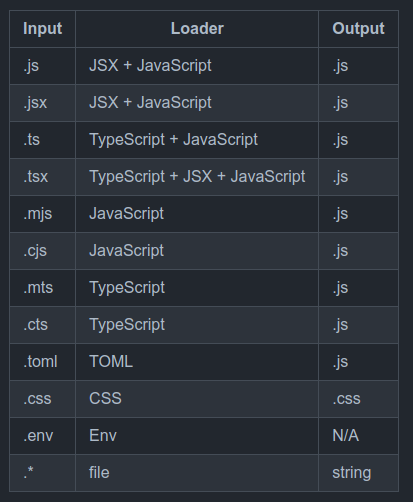Image resolution: width=413 pixels, height=502 pixels.
Task: Select the .css output cell
Action: (359, 399)
